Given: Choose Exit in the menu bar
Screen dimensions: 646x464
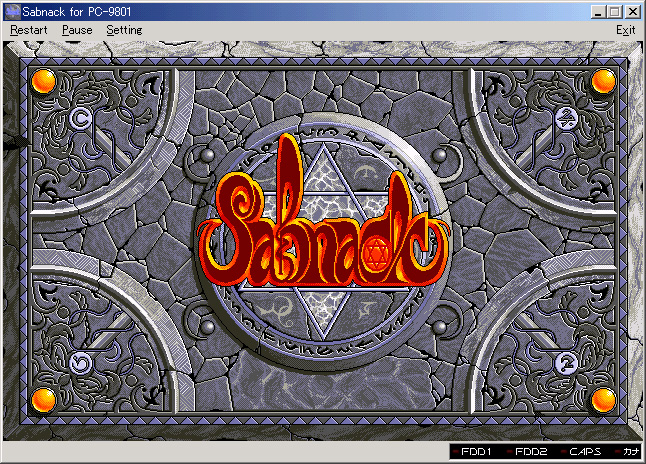Looking at the screenshot, I should click(625, 30).
